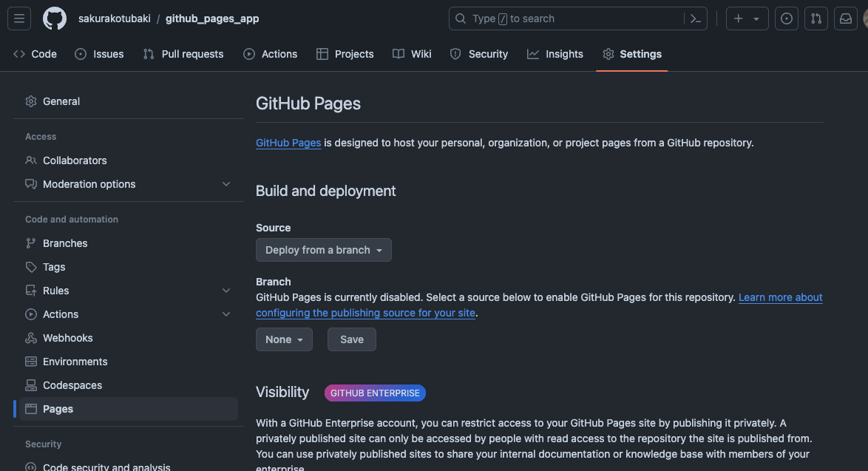Screen dimensions: 868x471
Task: Select Pages in the sidebar
Action: 129,409
